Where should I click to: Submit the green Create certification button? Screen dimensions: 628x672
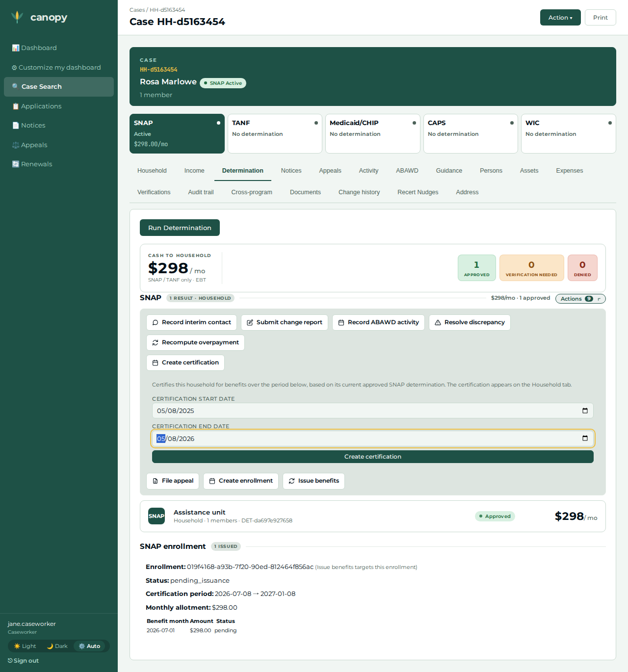coord(373,457)
